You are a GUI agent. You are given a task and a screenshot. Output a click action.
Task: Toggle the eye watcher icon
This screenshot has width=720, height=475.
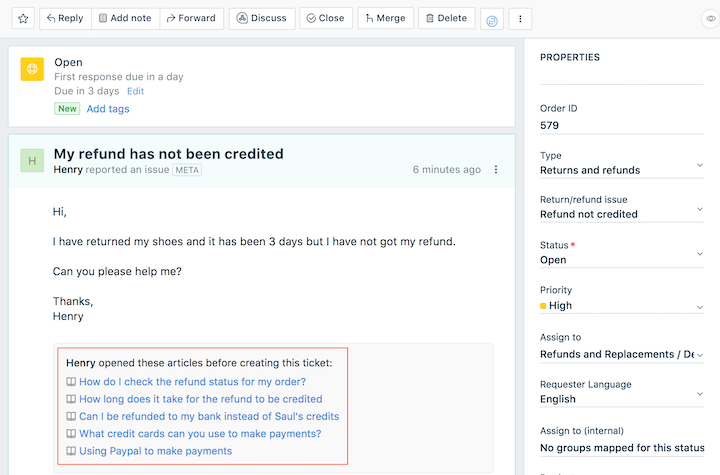click(x=711, y=19)
